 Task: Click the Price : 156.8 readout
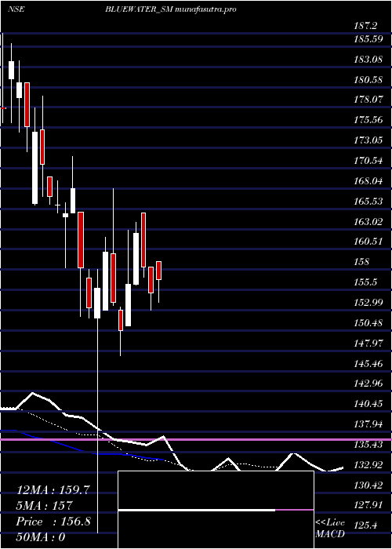point(53,522)
